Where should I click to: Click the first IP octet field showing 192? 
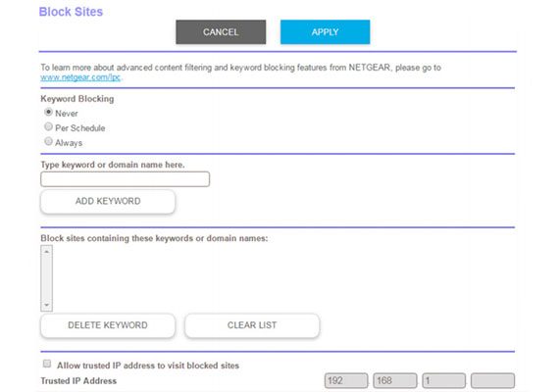(346, 380)
